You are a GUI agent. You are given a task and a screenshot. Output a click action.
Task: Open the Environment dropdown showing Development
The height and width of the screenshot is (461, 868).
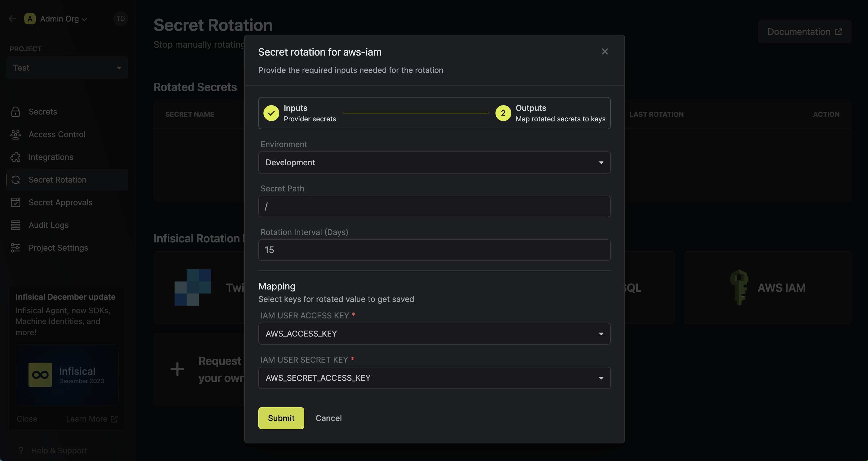pos(434,162)
